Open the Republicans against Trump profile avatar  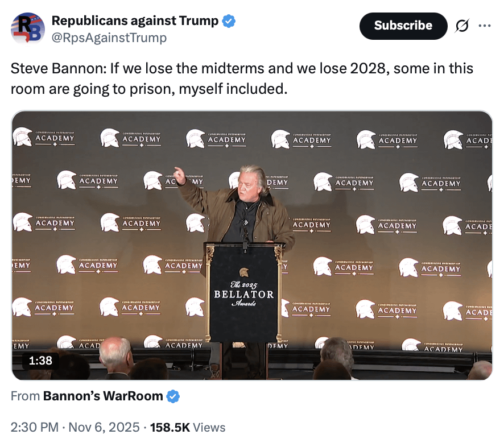click(x=28, y=28)
